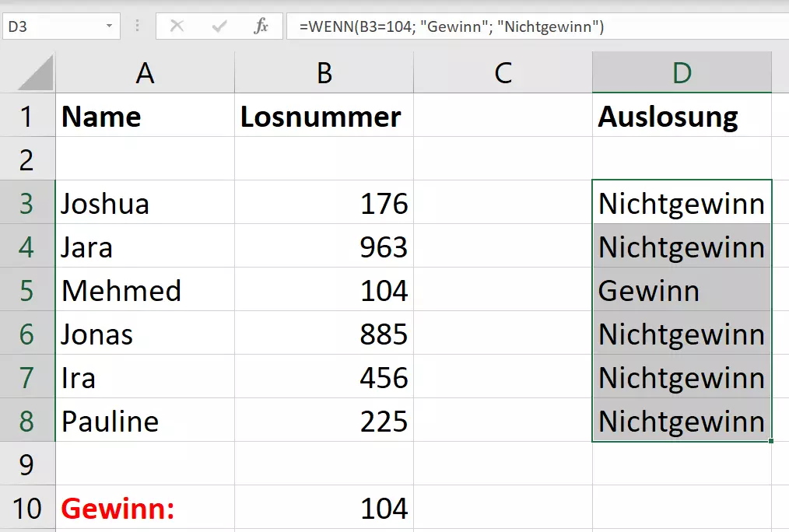The width and height of the screenshot is (789, 532).
Task: Select Pauline's 'Nichtgewinn' result cell
Action: click(682, 420)
